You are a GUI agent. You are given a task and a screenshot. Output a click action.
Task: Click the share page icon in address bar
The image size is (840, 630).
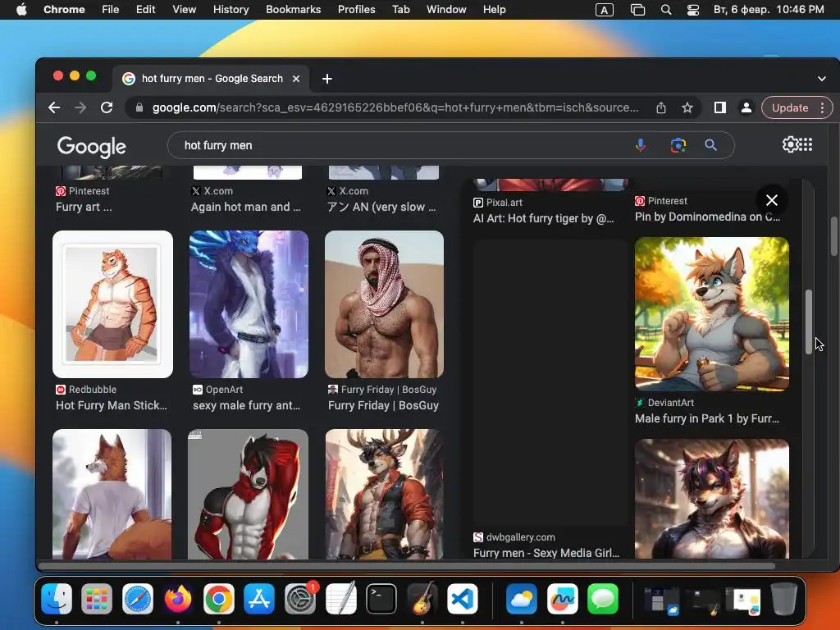(x=661, y=107)
